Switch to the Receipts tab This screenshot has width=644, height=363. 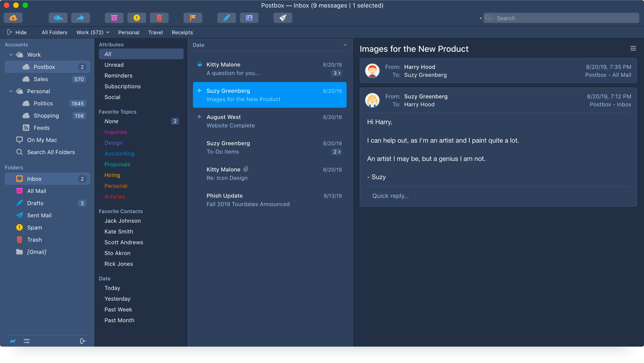click(182, 32)
